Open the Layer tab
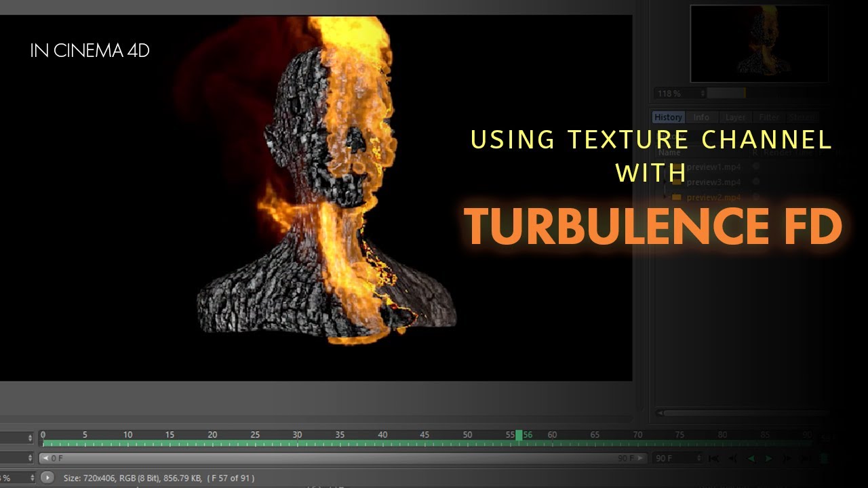 click(735, 117)
